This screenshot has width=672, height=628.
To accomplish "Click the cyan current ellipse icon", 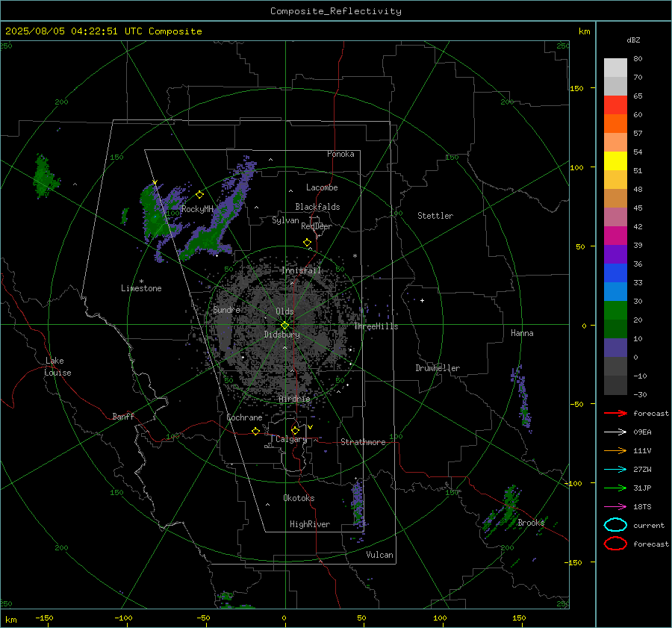I will pyautogui.click(x=615, y=525).
